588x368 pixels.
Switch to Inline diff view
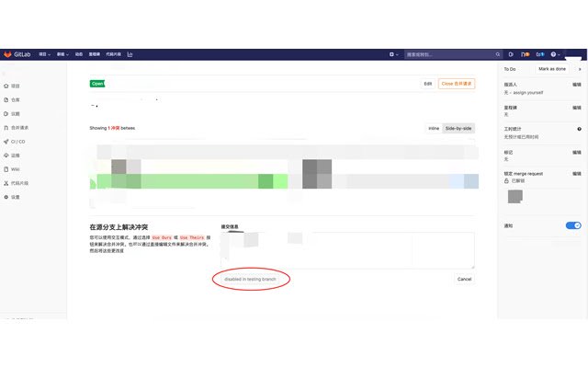(x=434, y=129)
